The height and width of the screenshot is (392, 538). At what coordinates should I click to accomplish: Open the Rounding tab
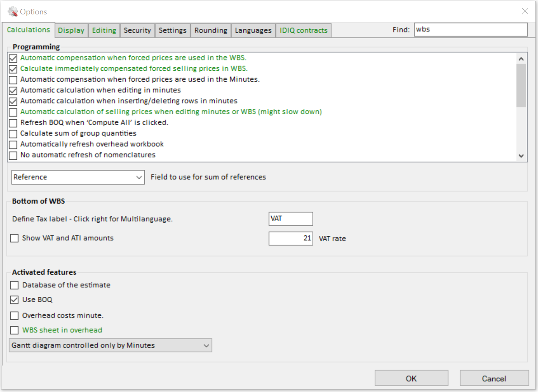[x=211, y=30]
